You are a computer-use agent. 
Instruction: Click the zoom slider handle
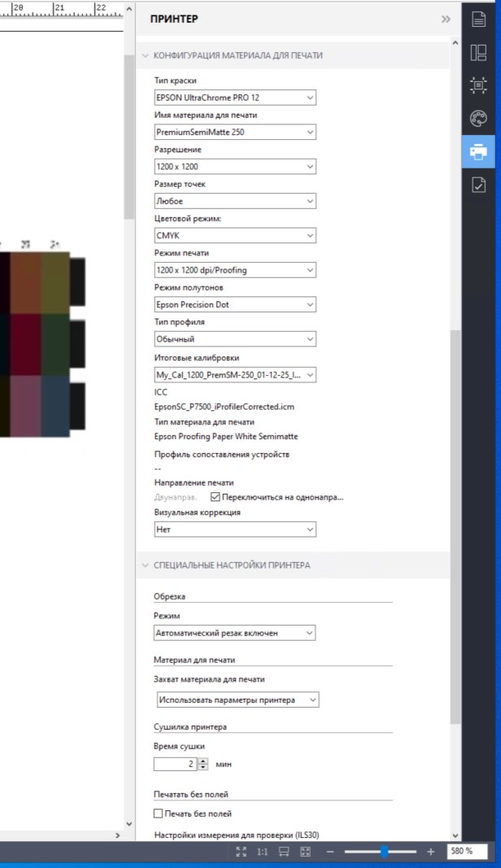384,852
